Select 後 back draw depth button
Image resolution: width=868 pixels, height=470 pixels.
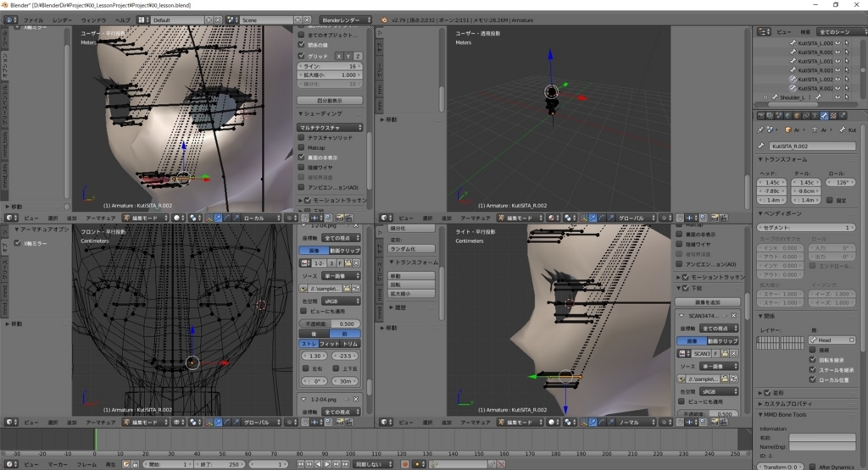pos(314,334)
